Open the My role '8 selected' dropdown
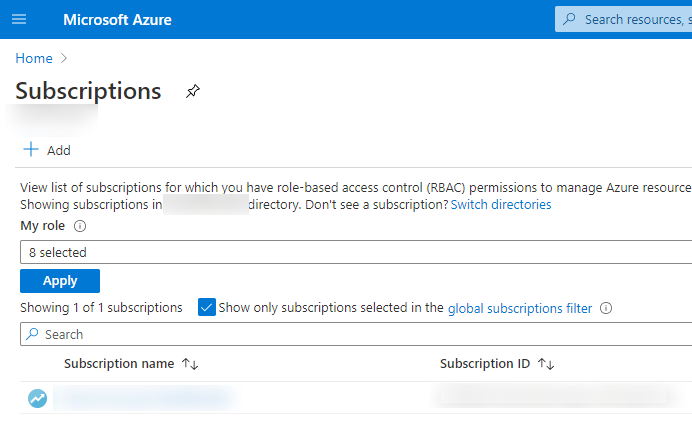692x435 pixels. coord(356,252)
